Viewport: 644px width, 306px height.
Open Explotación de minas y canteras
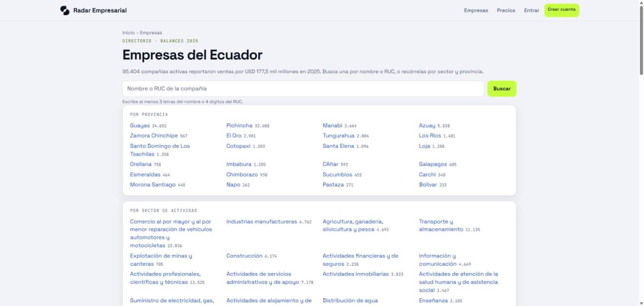pyautogui.click(x=161, y=260)
